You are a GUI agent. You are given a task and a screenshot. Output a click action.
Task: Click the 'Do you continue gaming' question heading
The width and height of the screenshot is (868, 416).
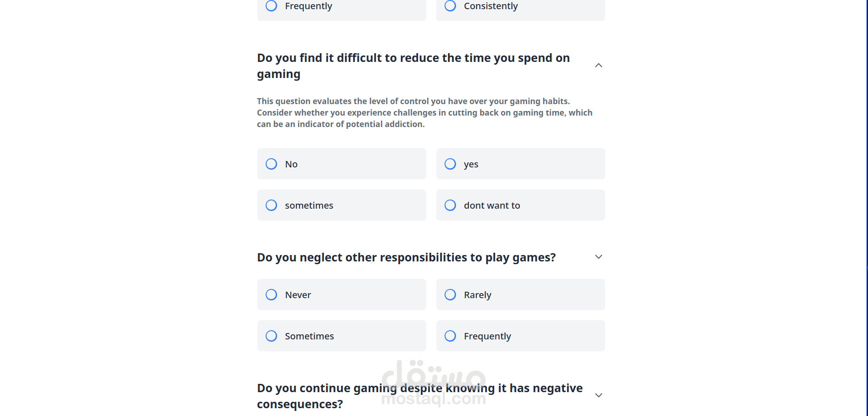click(x=420, y=396)
